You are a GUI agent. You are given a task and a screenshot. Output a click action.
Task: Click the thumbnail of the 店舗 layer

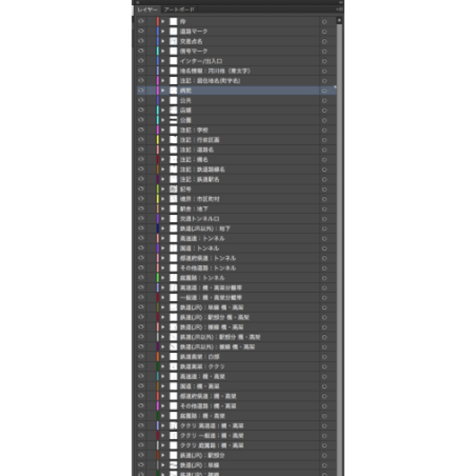173,110
